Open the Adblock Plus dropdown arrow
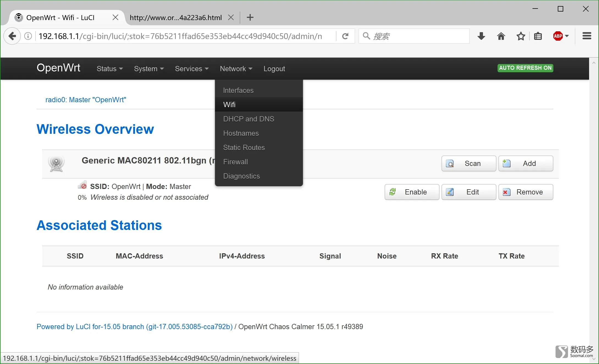Viewport: 599px width, 364px height. [567, 36]
